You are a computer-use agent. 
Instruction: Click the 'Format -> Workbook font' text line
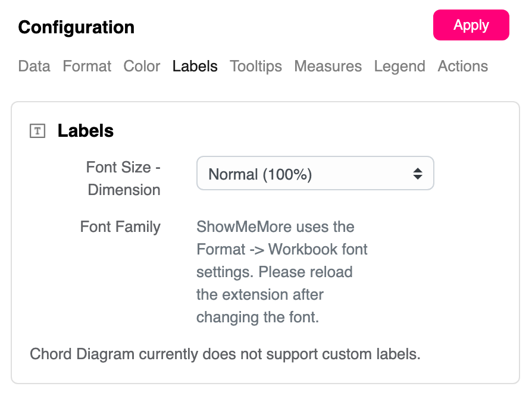[x=282, y=249]
